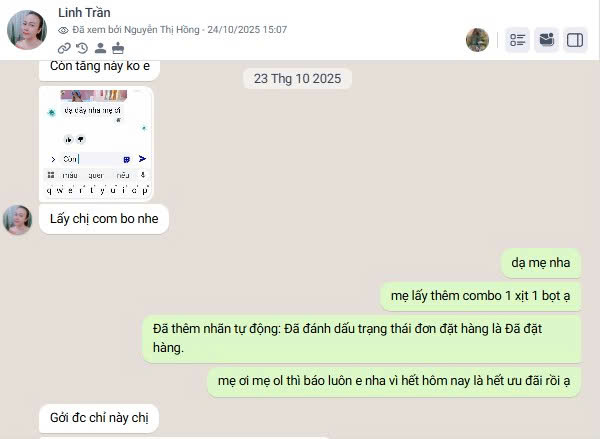The image size is (600, 439).
Task: Open the checklist view icon
Action: click(x=518, y=40)
